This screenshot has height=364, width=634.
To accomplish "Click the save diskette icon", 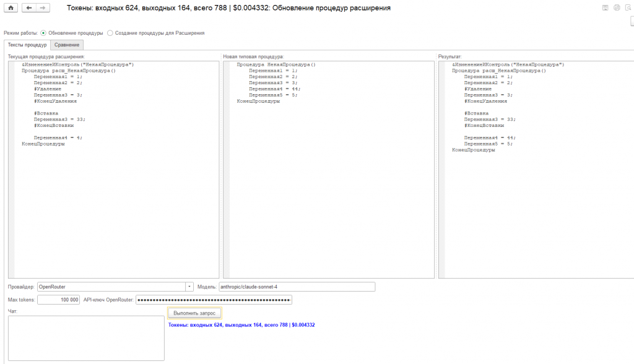I will point(606,7).
